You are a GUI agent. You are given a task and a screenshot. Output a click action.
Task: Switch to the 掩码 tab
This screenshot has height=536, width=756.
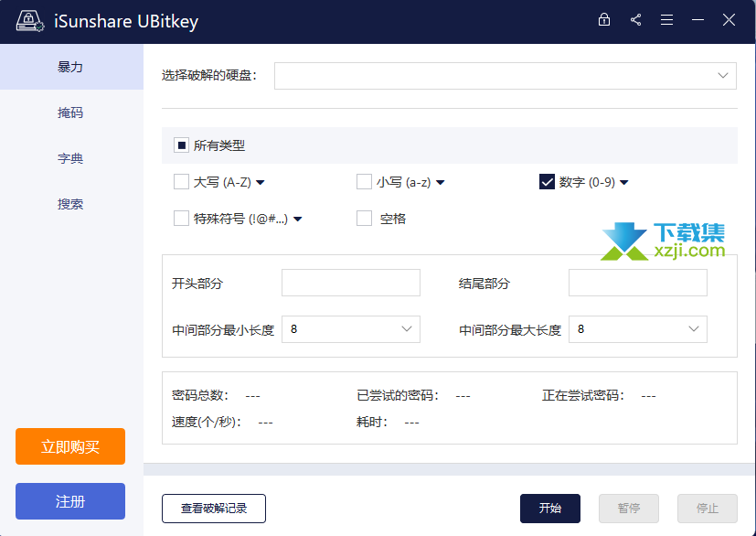tap(71, 113)
